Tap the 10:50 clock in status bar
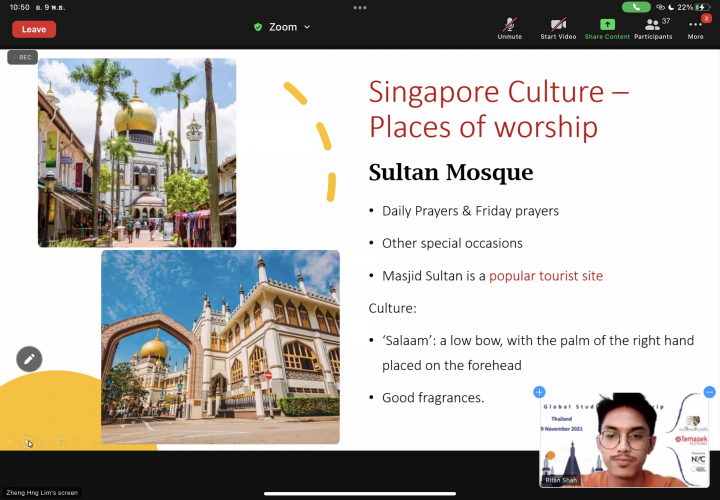 (x=19, y=7)
